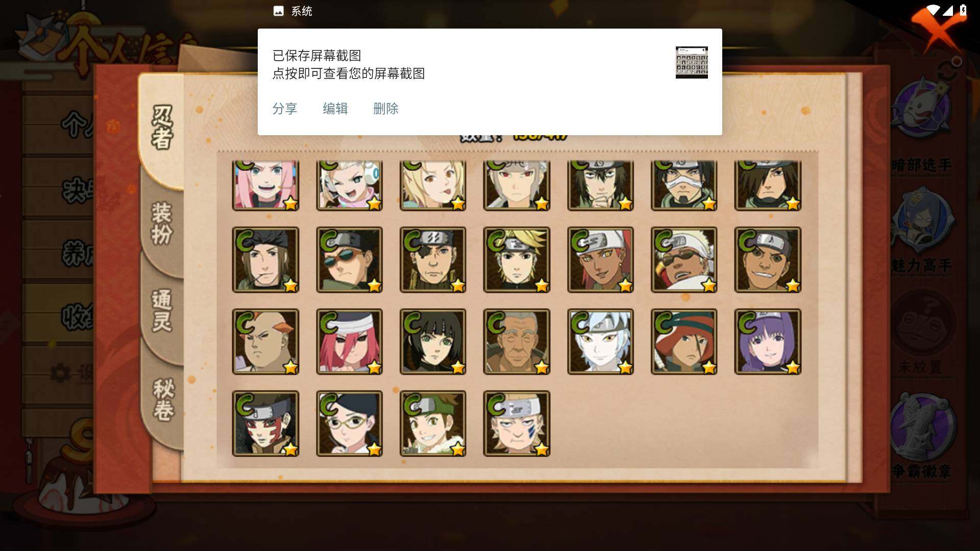
Task: Open the 秘卷 tab
Action: click(x=163, y=399)
